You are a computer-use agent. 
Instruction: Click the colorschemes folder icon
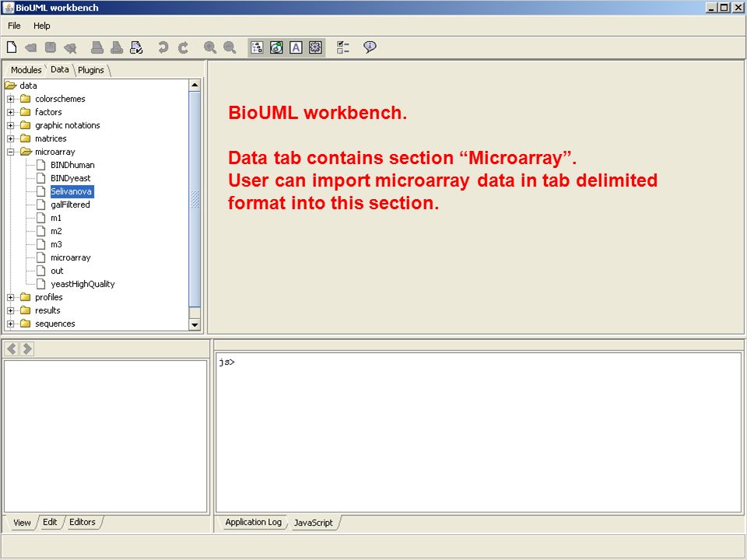(25, 99)
